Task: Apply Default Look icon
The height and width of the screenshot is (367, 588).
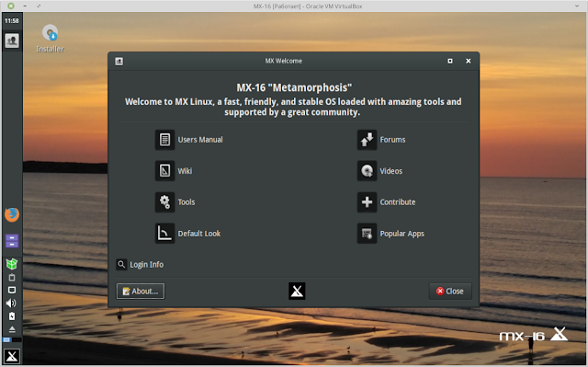Action: [164, 233]
